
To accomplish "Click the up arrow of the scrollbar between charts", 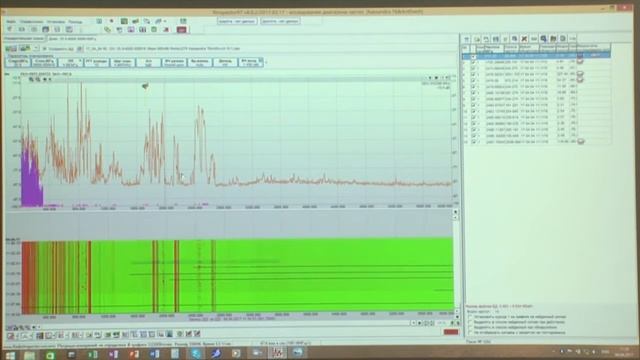I will coord(456,212).
